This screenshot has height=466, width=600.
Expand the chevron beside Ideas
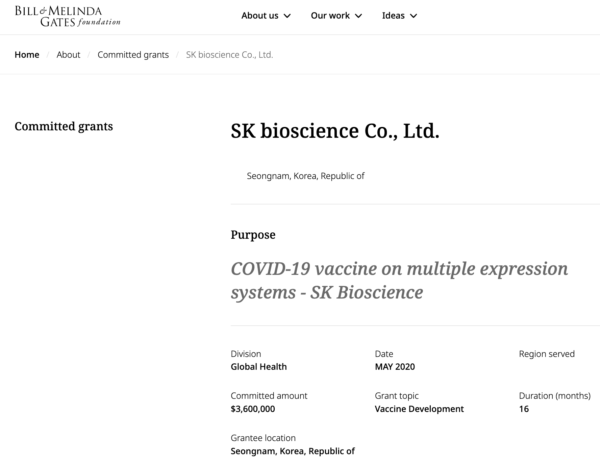(x=413, y=16)
